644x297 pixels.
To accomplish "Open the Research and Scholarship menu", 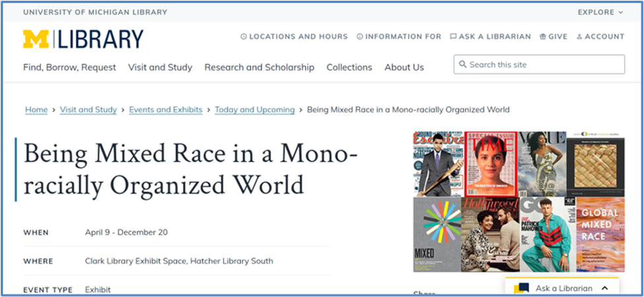I will (259, 67).
